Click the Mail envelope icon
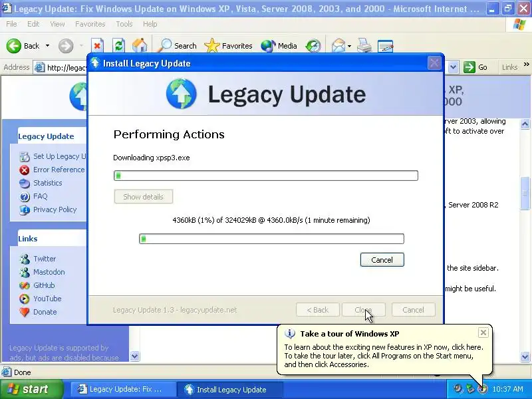The height and width of the screenshot is (399, 532). tap(338, 46)
